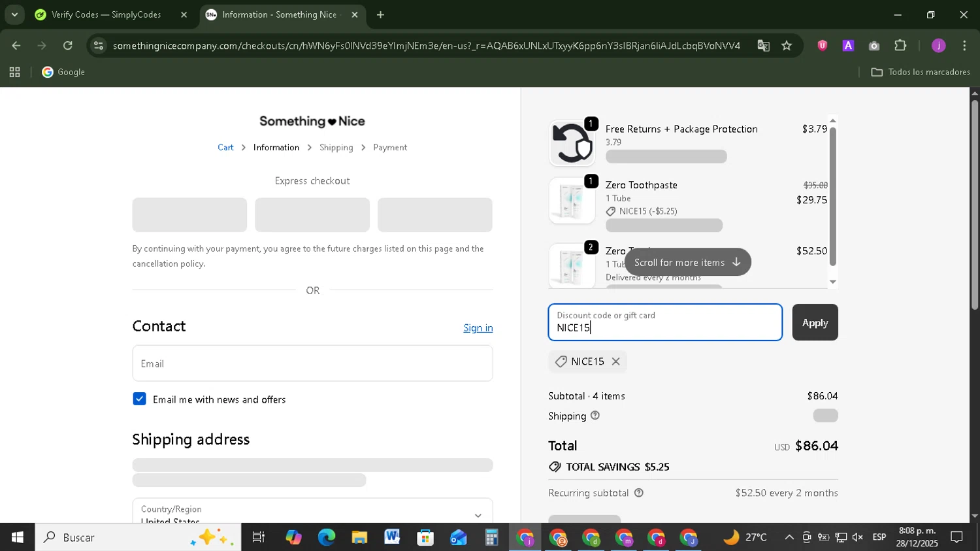This screenshot has height=551, width=980.
Task: Click the Something Nice logo
Action: pos(312,122)
